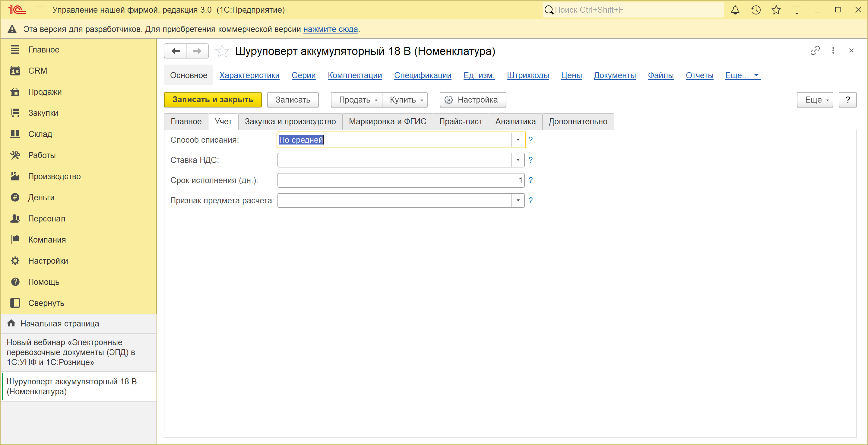Click the Срок исполнения (дн.) input field
The height and width of the screenshot is (445, 868).
[401, 180]
